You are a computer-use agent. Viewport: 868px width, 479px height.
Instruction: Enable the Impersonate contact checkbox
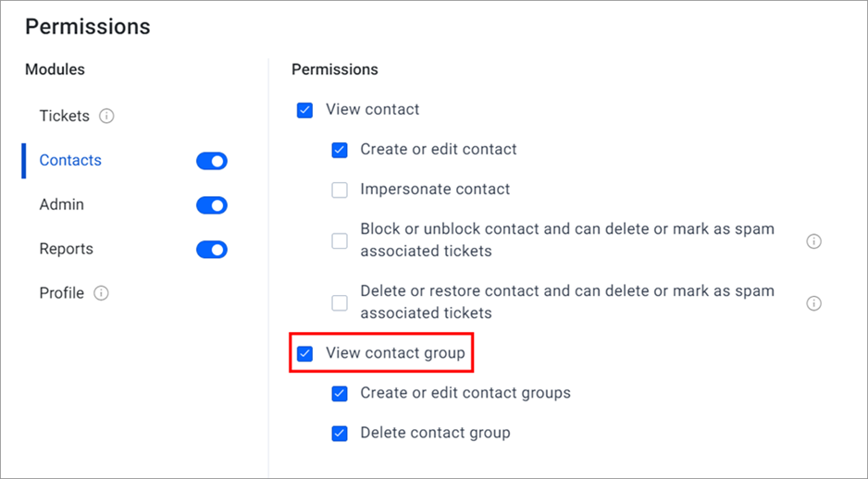pyautogui.click(x=340, y=190)
